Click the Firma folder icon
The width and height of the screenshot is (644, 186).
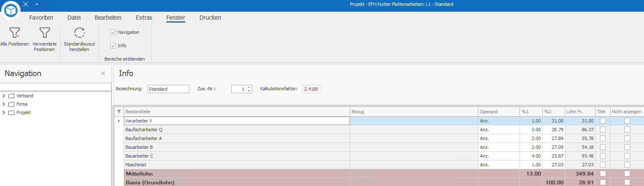tap(11, 104)
